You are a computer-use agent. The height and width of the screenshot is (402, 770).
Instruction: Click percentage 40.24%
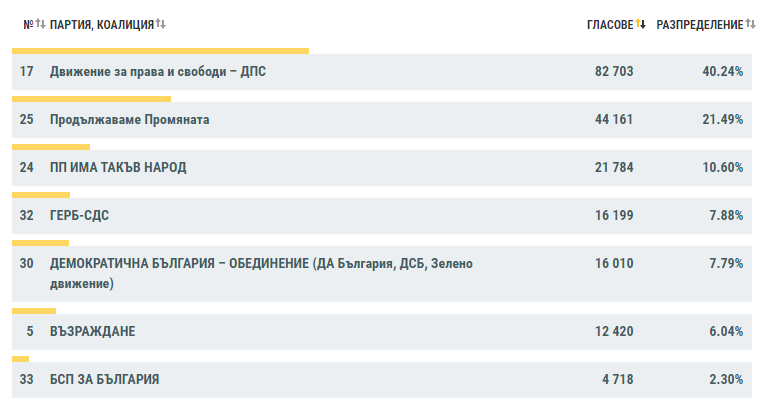point(722,72)
